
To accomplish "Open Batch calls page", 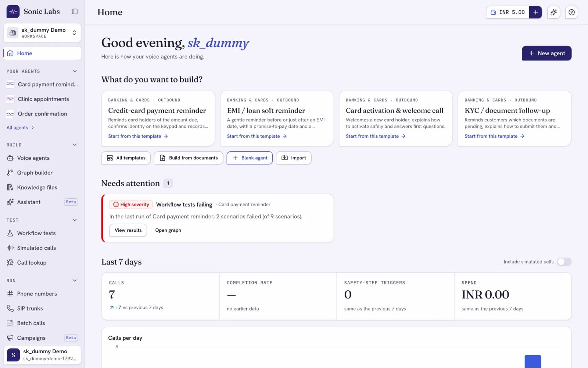I will coord(42,323).
